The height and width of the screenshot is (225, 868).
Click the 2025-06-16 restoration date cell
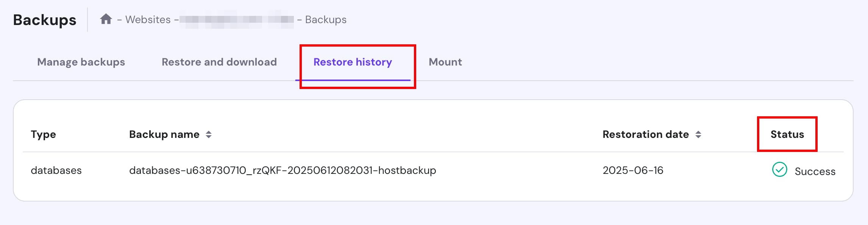pos(633,170)
